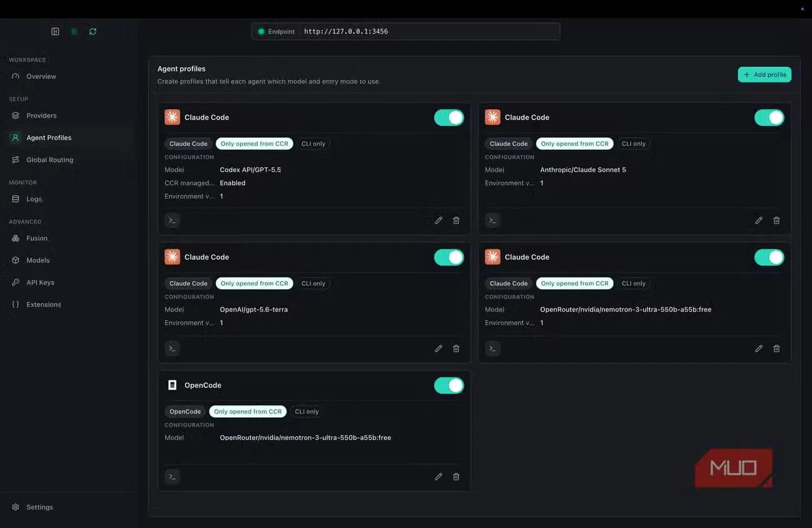Image resolution: width=812 pixels, height=528 pixels.
Task: Delete the Claude Code nemotron profile
Action: coord(776,348)
